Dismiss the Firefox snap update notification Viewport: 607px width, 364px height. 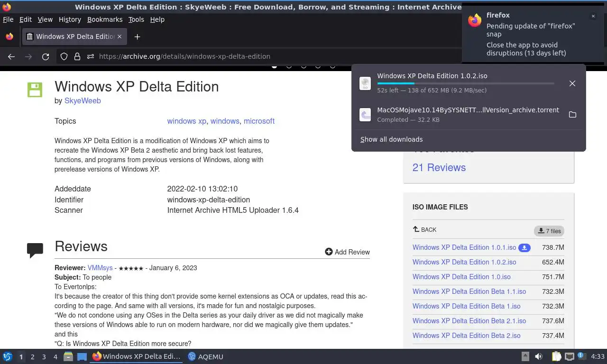click(x=593, y=16)
